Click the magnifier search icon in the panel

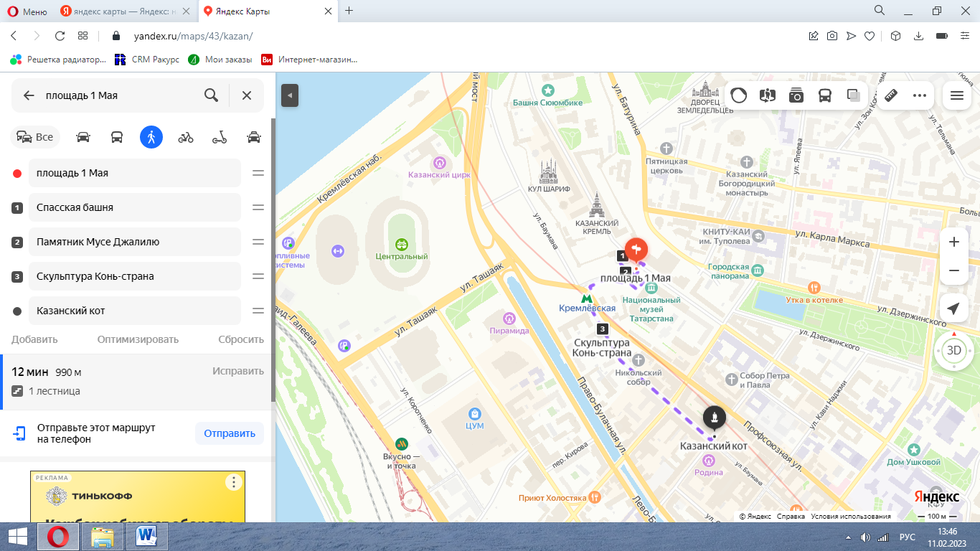(x=211, y=95)
